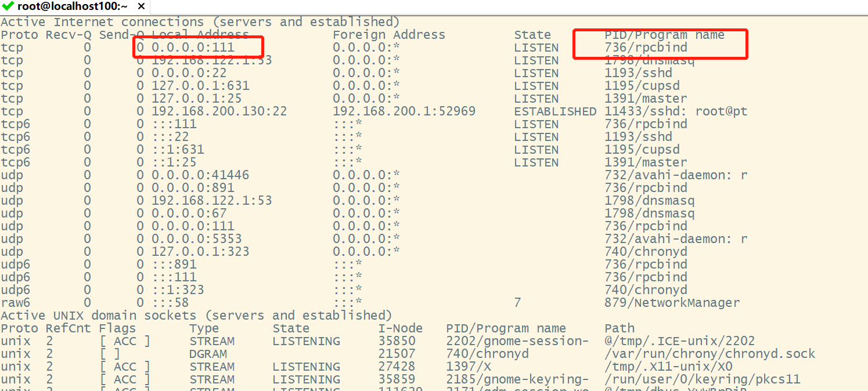Click path /tmp/.X11-unix/X0
This screenshot has width=868, height=391.
[x=668, y=367]
